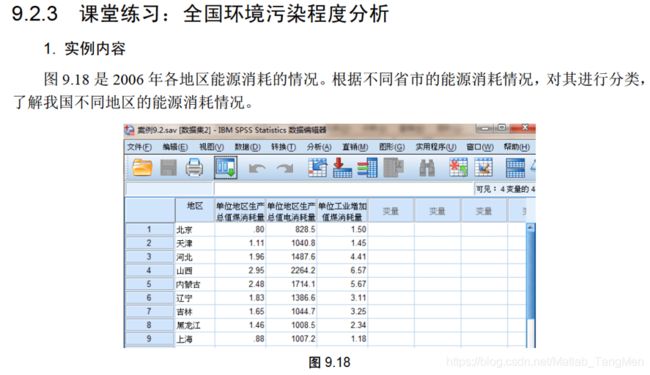
Task: Click the Split file icon
Action: pos(515,167)
